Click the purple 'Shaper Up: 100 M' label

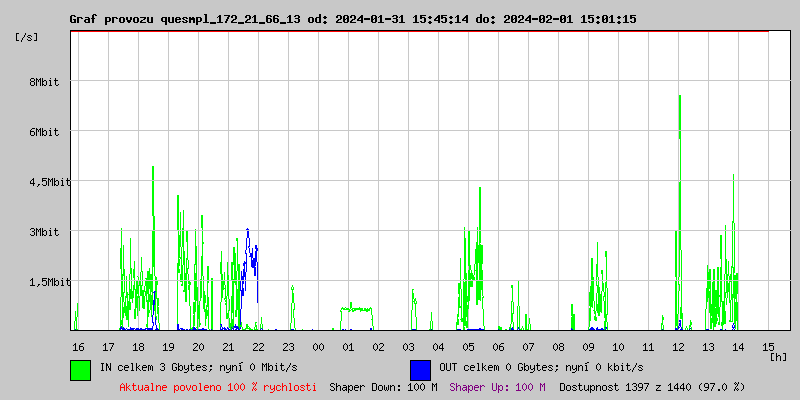(x=497, y=386)
